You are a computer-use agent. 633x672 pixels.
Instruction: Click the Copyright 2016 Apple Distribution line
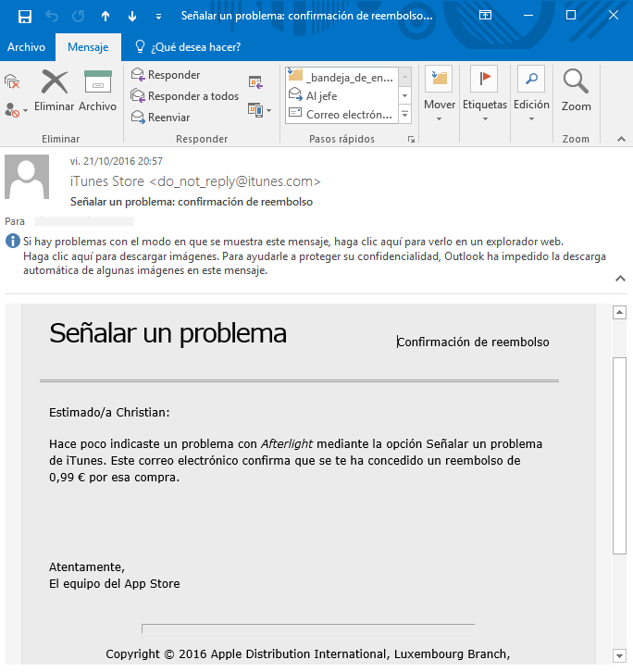308,654
